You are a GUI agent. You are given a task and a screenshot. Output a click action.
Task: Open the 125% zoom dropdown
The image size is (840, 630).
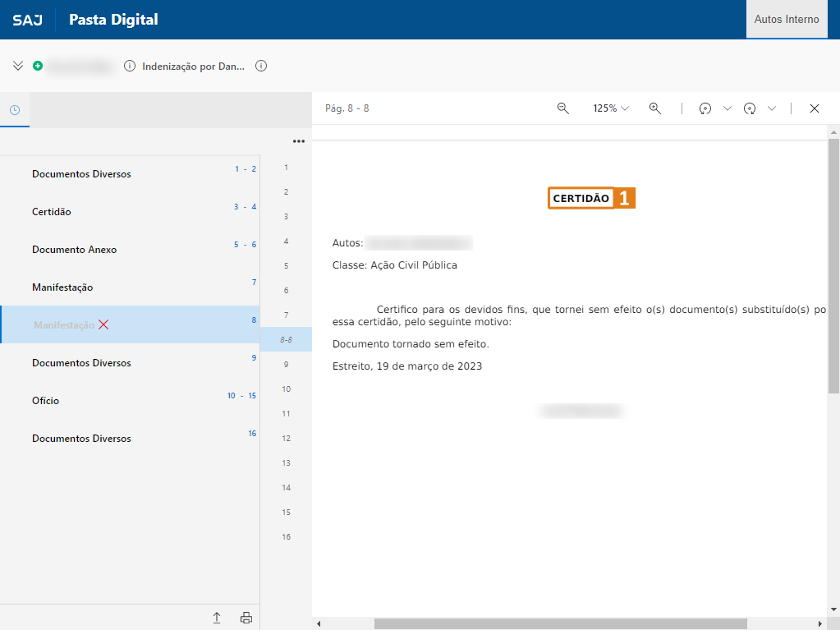pos(610,108)
